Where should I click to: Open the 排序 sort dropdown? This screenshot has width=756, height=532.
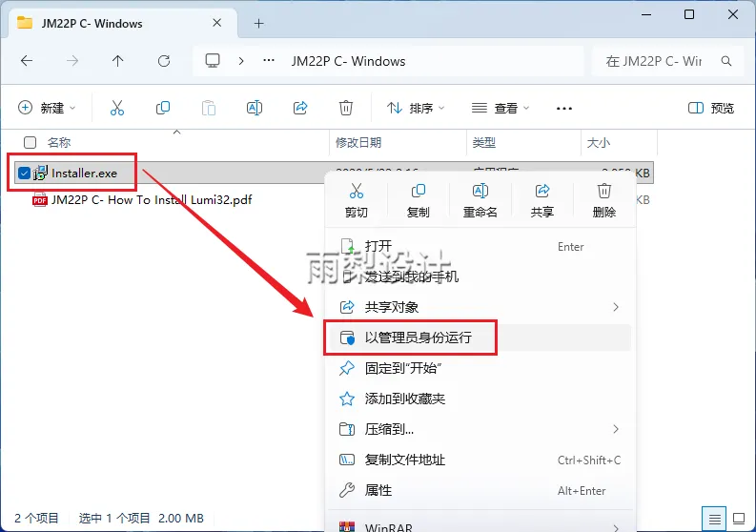(x=416, y=108)
